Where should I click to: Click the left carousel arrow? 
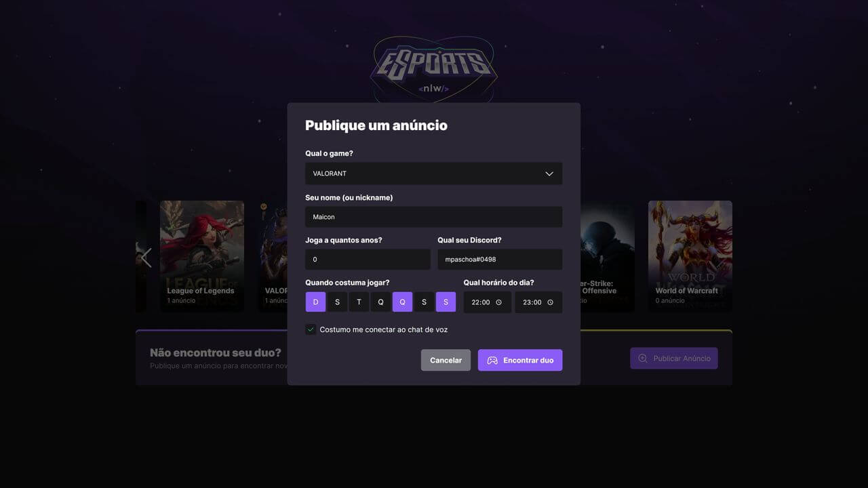click(145, 257)
